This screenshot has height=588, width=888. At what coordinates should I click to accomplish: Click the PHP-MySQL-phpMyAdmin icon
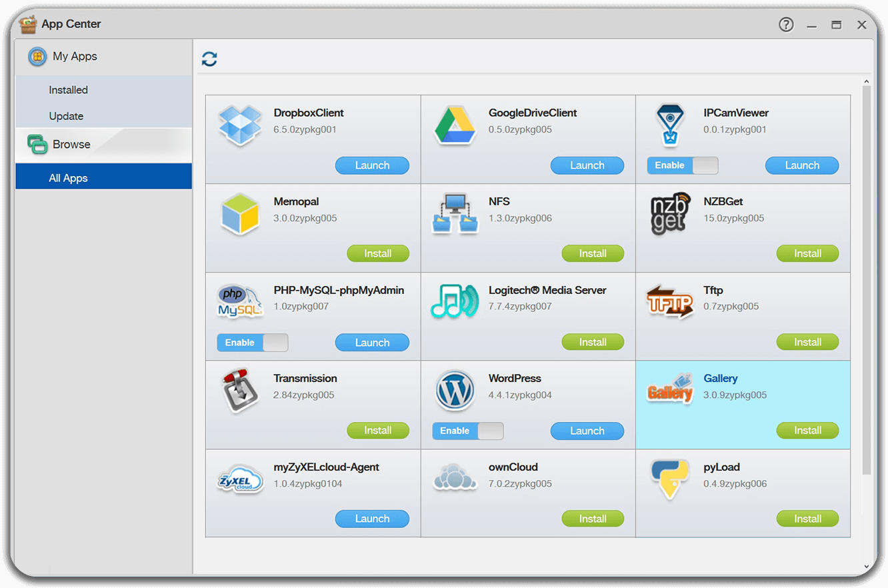coord(240,301)
